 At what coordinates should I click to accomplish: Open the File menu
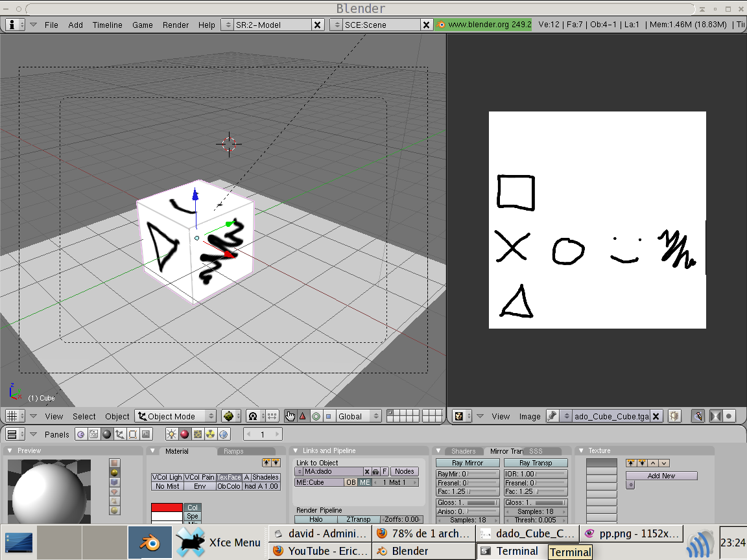click(x=51, y=25)
